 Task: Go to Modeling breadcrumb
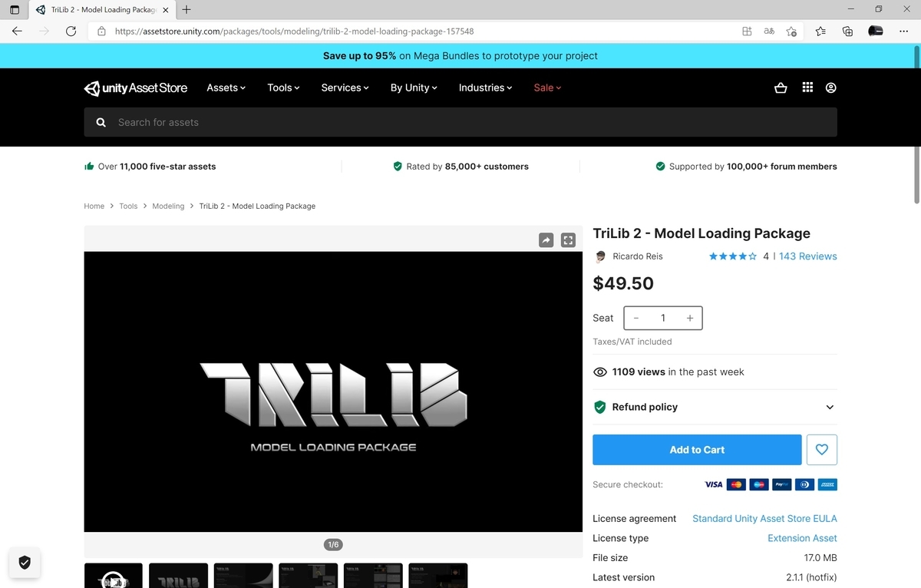pyautogui.click(x=168, y=206)
